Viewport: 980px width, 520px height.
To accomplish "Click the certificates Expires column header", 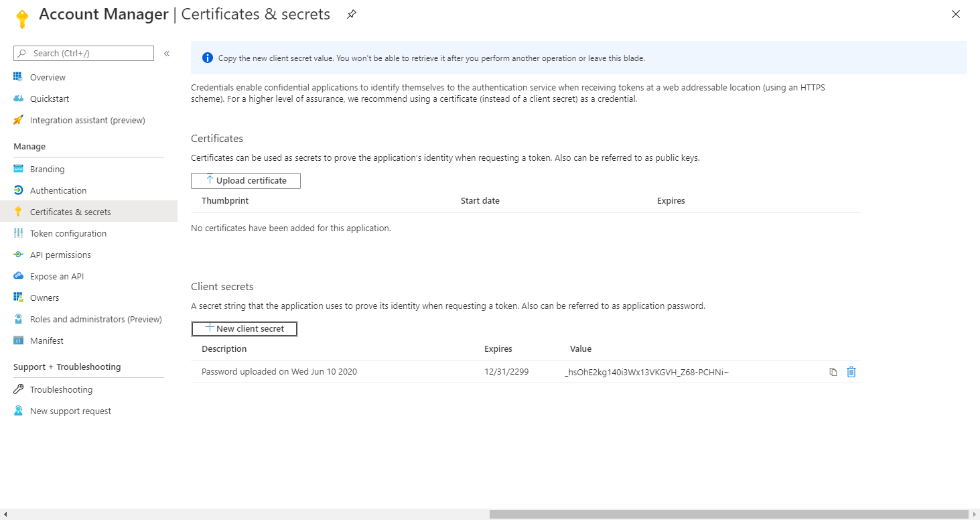I will click(671, 200).
